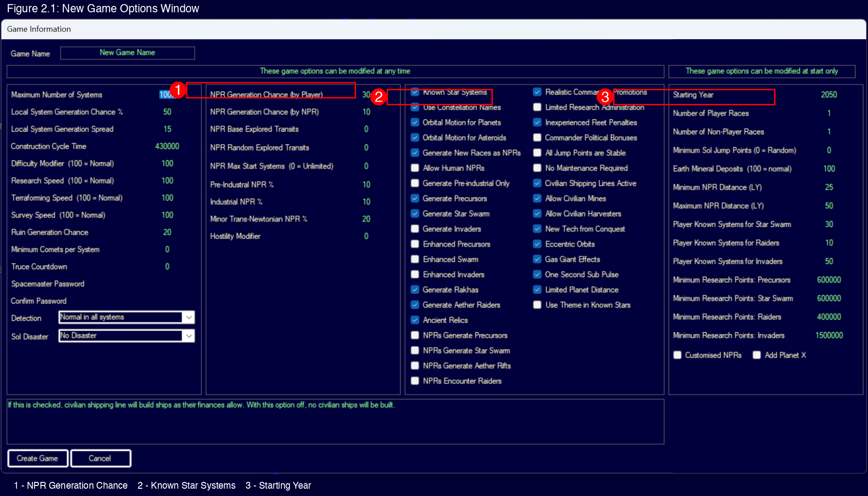Enable Generate Invaders
The image size is (868, 496).
pos(415,228)
